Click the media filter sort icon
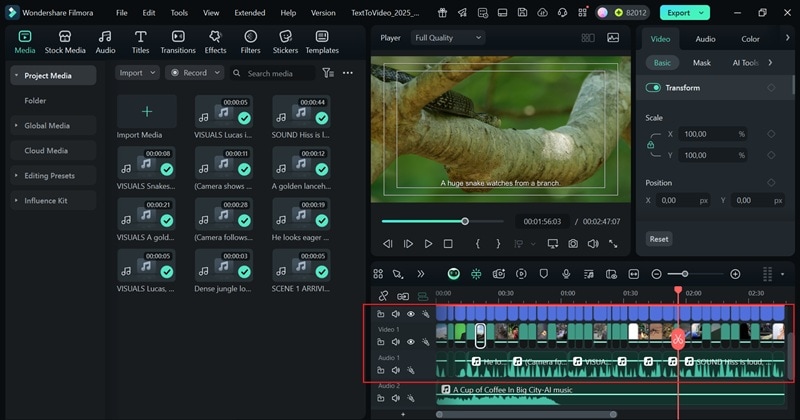The width and height of the screenshot is (800, 420). 328,73
